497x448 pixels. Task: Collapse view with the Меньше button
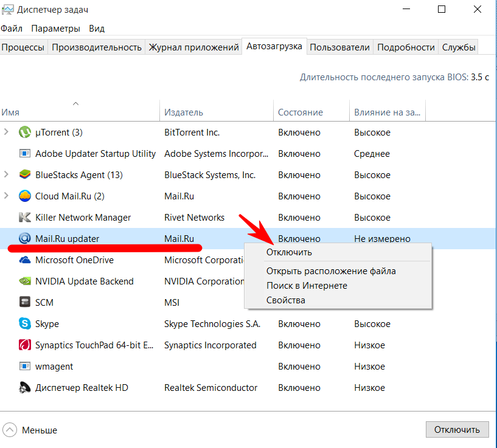point(30,430)
